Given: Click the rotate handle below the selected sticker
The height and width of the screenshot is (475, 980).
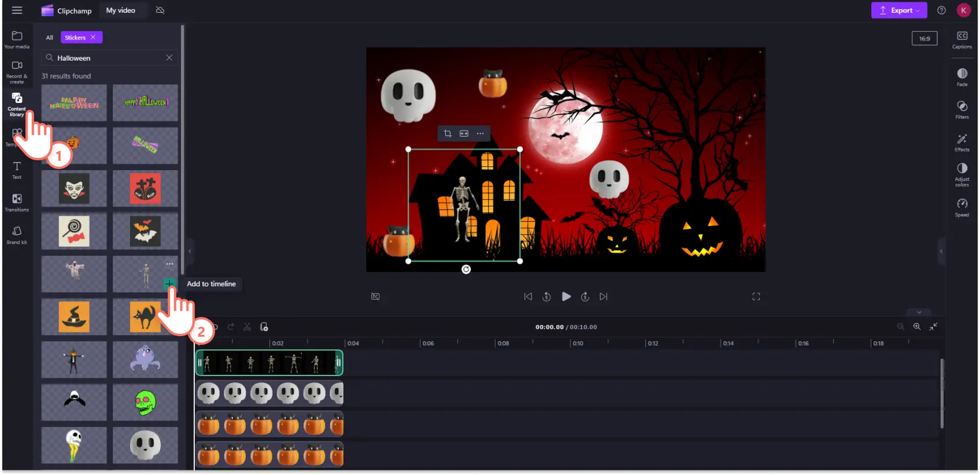Looking at the screenshot, I should pyautogui.click(x=466, y=269).
